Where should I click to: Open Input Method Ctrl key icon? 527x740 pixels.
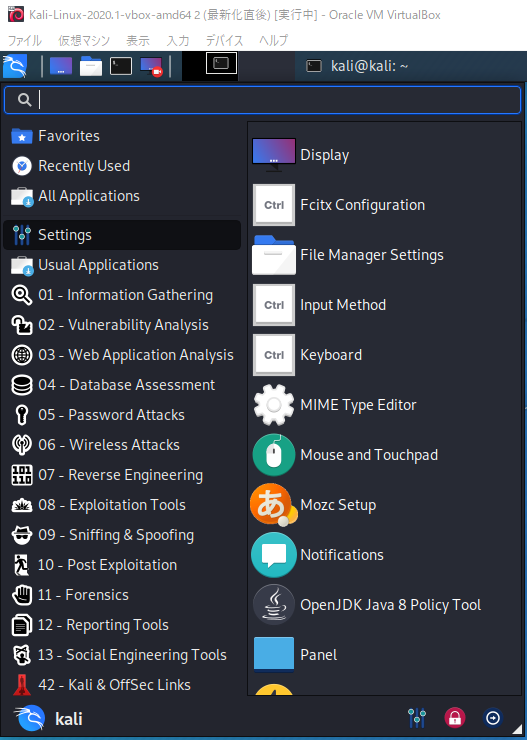tap(274, 305)
